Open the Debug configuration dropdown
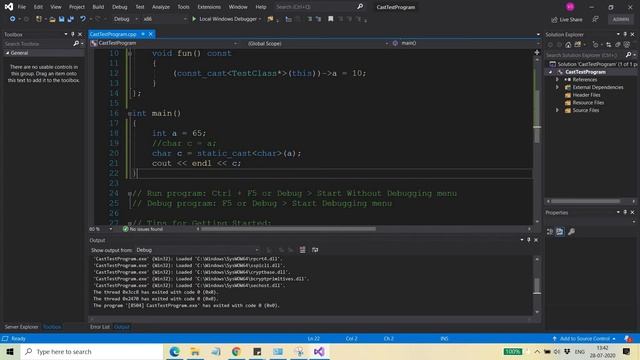640x360 pixels. 126,19
